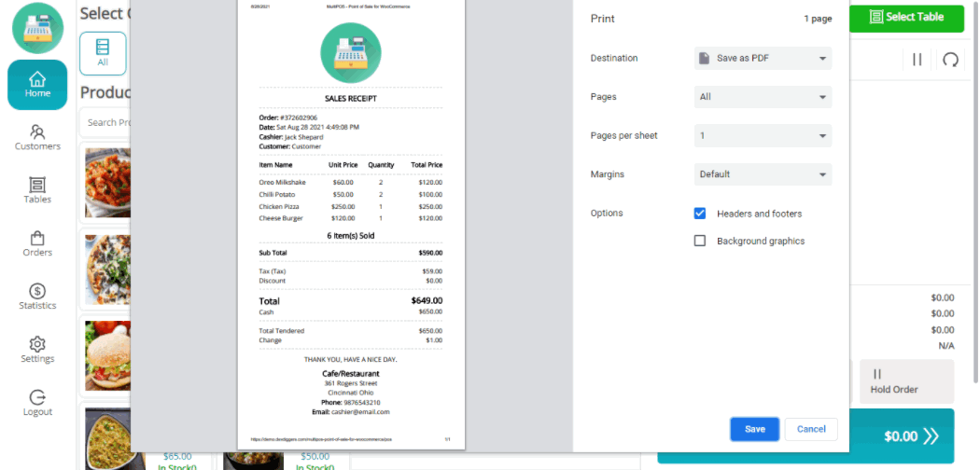This screenshot has width=980, height=470.
Task: Cancel the print dialog
Action: click(811, 429)
